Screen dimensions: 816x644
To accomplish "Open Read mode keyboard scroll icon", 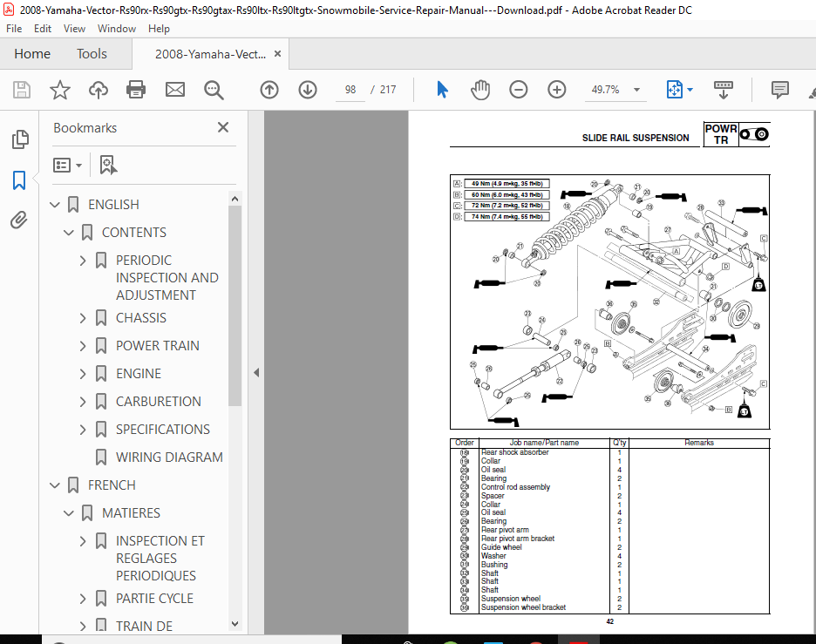I will [x=724, y=90].
